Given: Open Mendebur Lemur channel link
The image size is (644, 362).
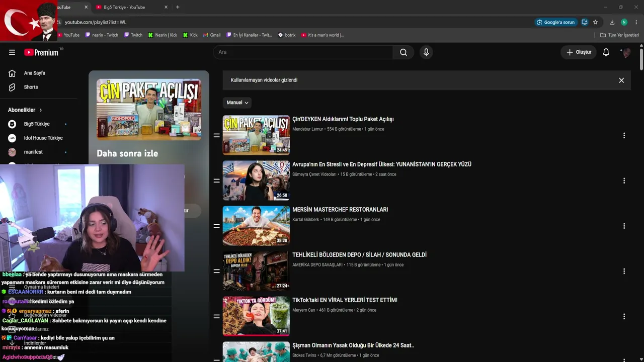Looking at the screenshot, I should (x=307, y=129).
